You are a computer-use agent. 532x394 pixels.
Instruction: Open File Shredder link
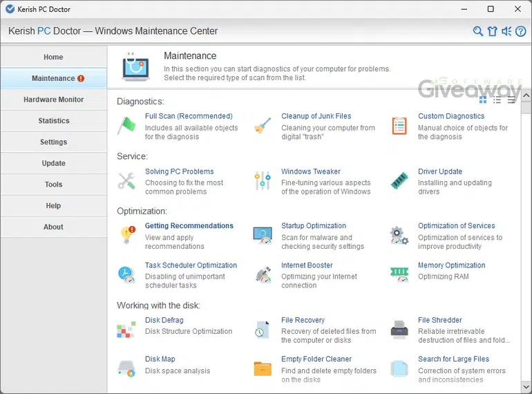point(439,320)
